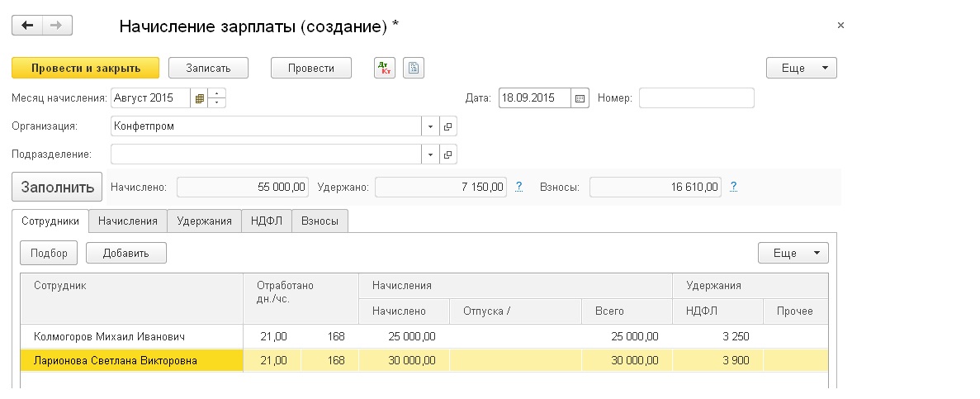Click the Сотрудник column header

coord(132,298)
